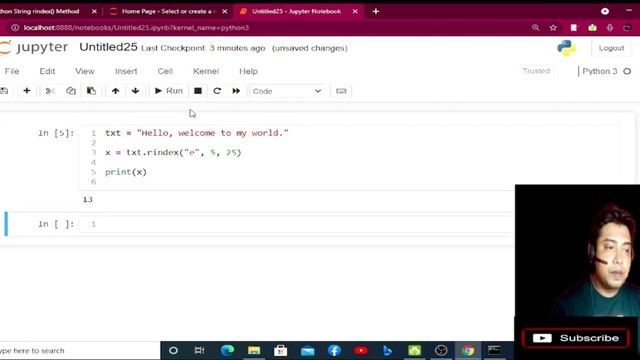Open a new browser tab
Viewport: 640px width, 360px height.
(376, 11)
